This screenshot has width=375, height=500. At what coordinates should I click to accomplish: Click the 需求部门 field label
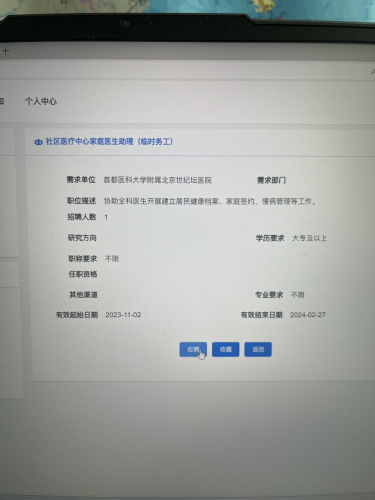coord(271,180)
